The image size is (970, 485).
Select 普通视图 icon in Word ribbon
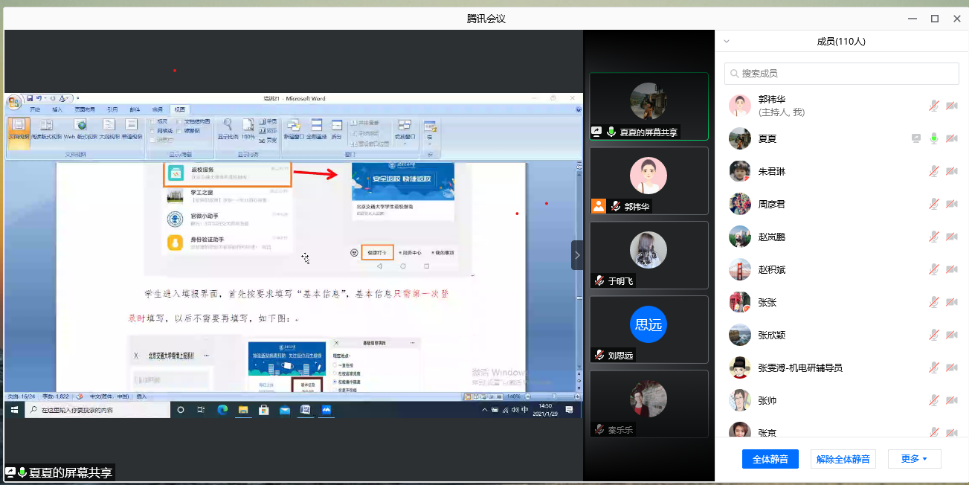pyautogui.click(x=131, y=129)
